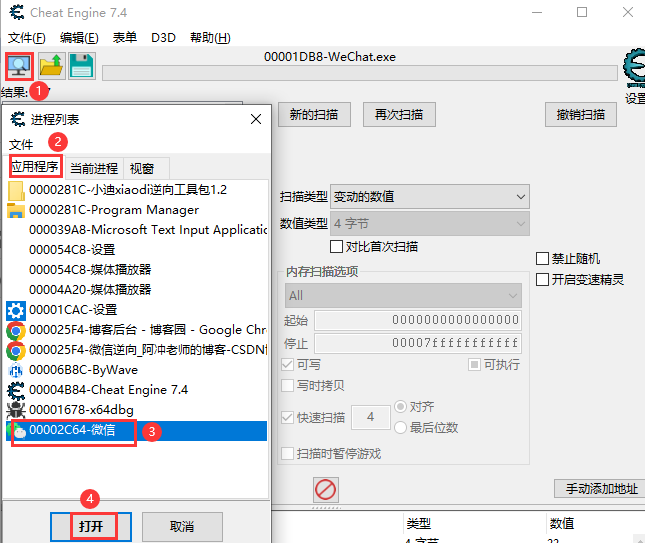Image resolution: width=645 pixels, height=543 pixels.
Task: Click the Cheat Engine logo settings icon
Action: [x=635, y=68]
